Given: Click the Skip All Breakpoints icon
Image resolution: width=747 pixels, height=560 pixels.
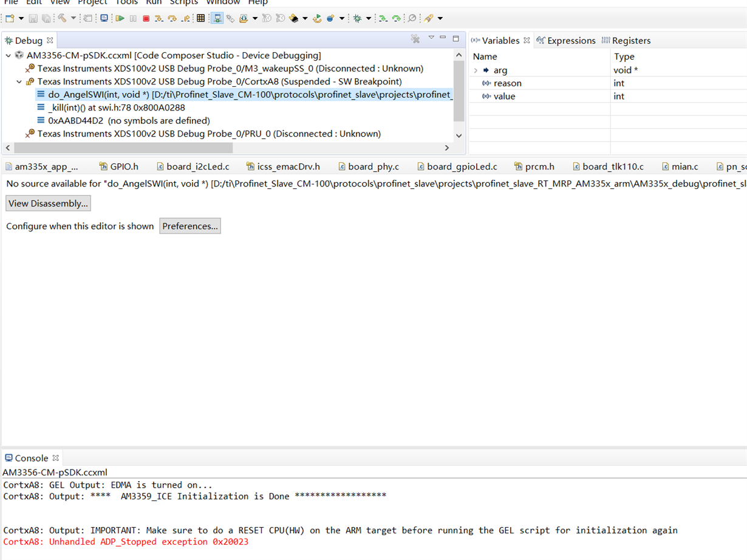Looking at the screenshot, I should (412, 18).
